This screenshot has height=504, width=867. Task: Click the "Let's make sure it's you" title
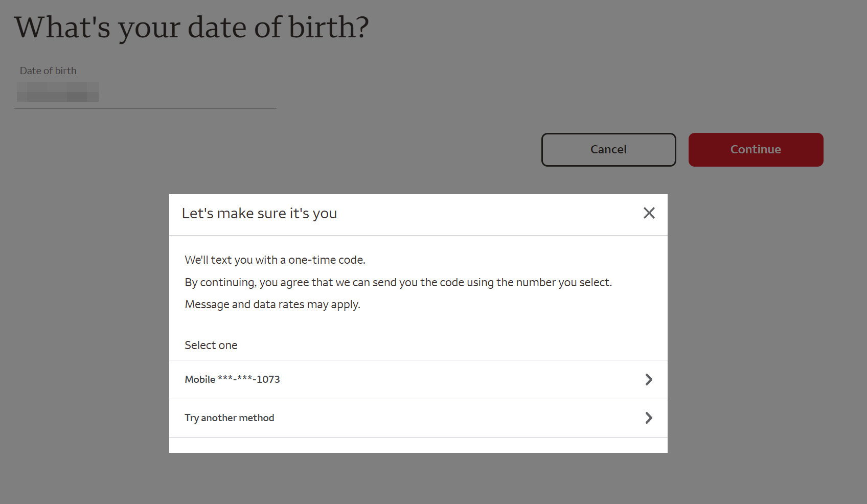[x=259, y=213]
